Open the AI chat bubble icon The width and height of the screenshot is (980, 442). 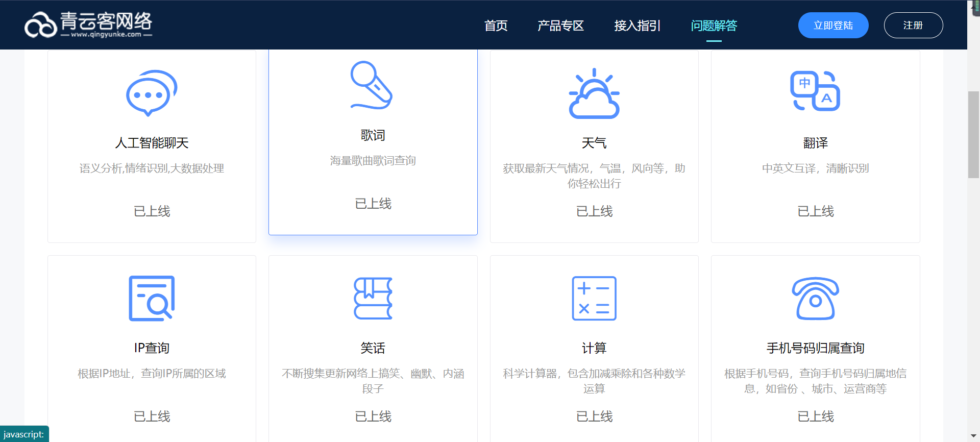pyautogui.click(x=152, y=93)
